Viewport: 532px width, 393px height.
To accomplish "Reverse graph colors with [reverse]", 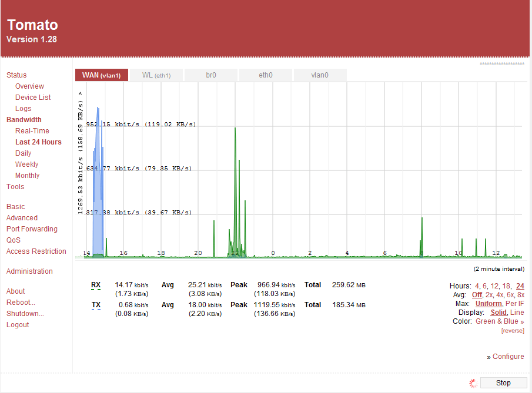I will click(x=512, y=330).
